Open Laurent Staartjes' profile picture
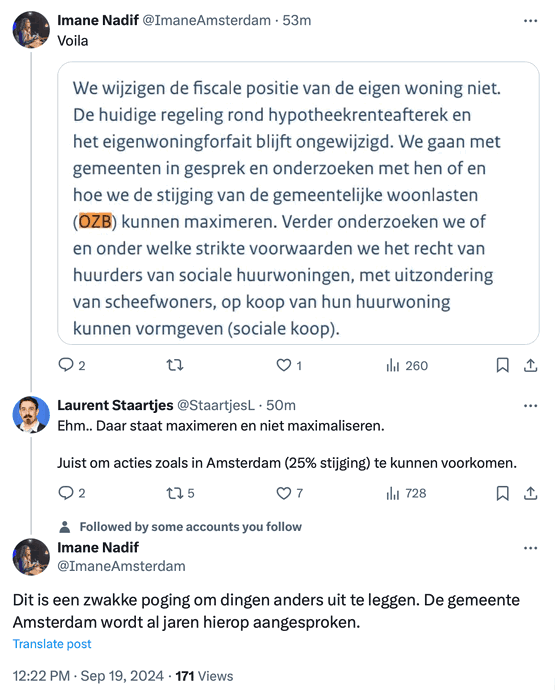The image size is (555, 690). pos(31,414)
